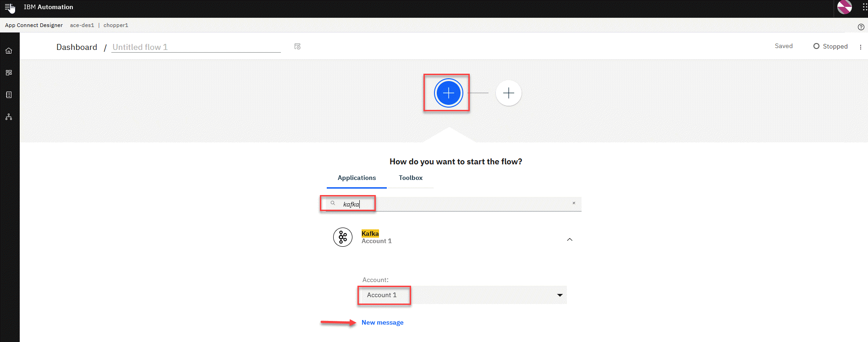Collapse the Kafka section with the chevron

[570, 239]
